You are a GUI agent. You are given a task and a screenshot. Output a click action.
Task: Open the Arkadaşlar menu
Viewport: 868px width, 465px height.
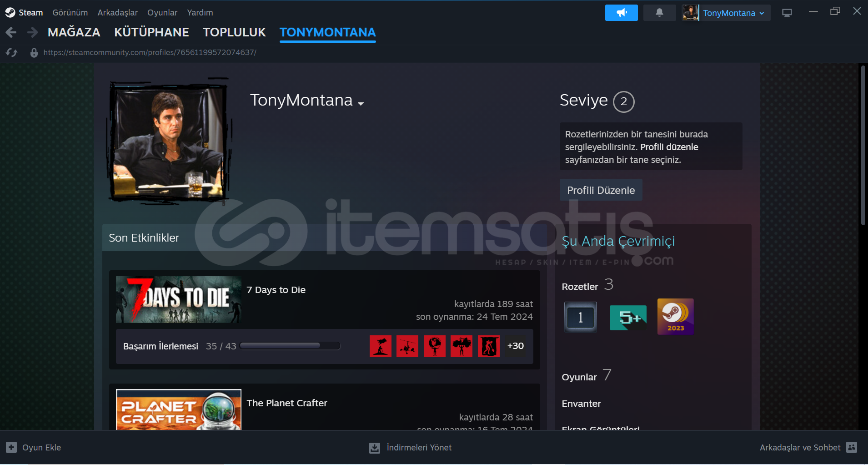pyautogui.click(x=117, y=13)
